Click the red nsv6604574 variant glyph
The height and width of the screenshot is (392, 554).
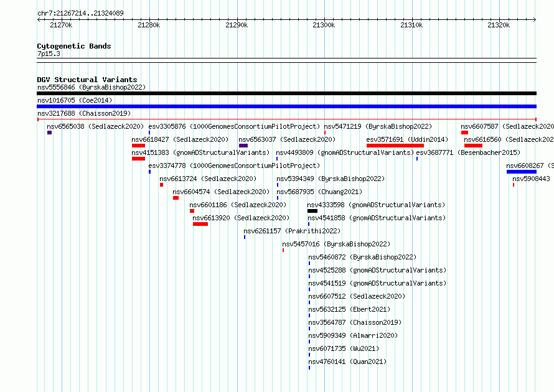(x=176, y=198)
